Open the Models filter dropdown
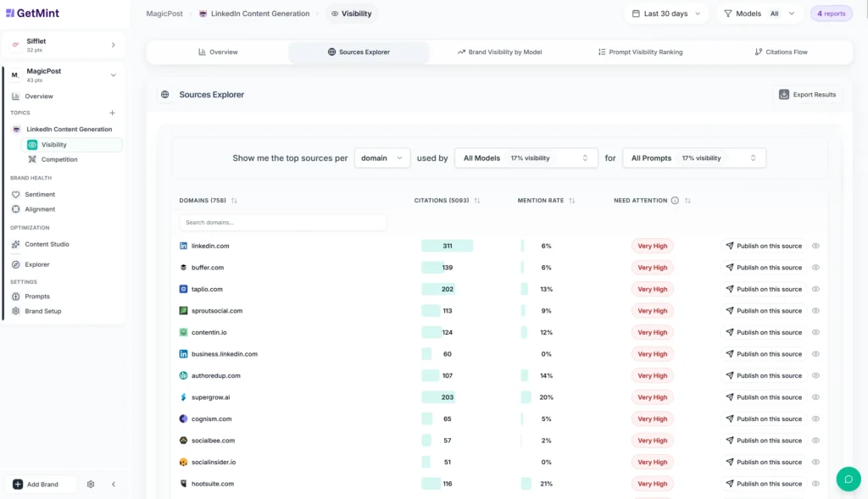Viewport: 868px width, 499px height. coord(759,13)
